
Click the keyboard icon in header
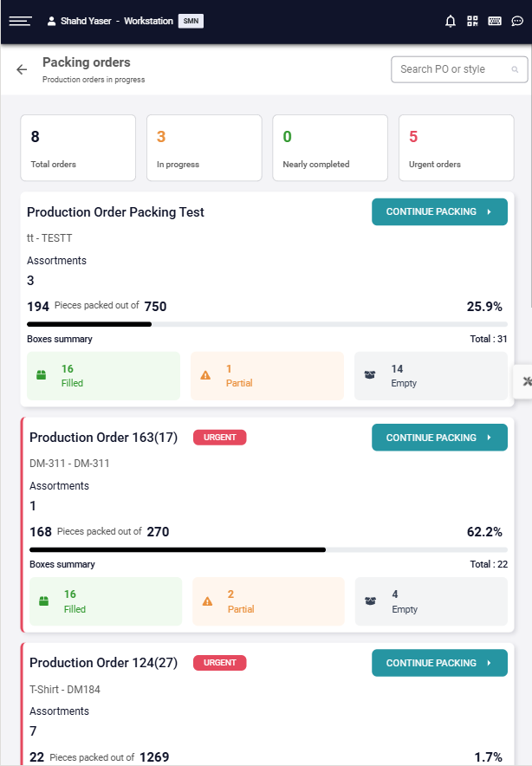pos(495,21)
